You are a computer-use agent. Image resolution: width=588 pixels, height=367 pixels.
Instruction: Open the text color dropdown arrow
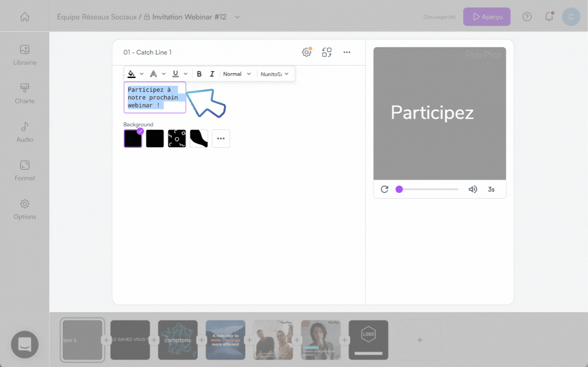click(164, 74)
